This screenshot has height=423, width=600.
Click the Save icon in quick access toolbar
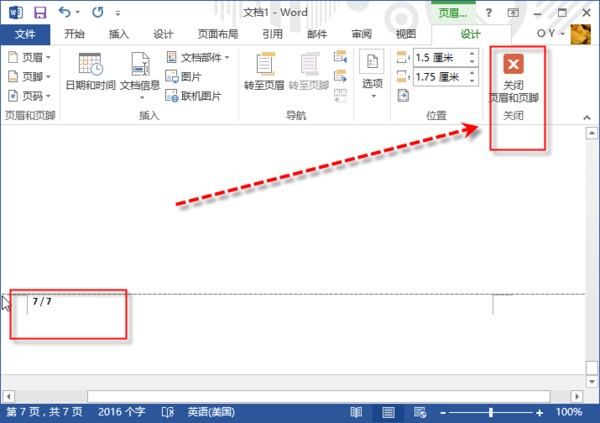[40, 12]
